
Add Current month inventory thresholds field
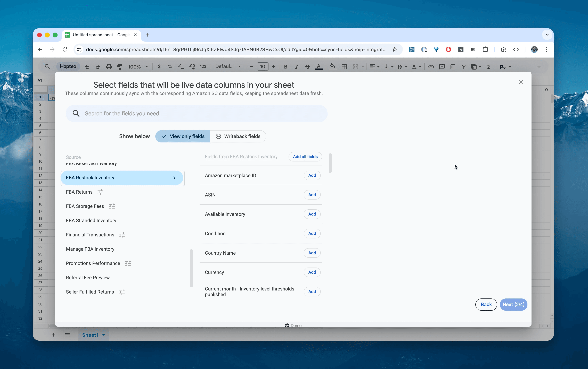click(x=312, y=291)
